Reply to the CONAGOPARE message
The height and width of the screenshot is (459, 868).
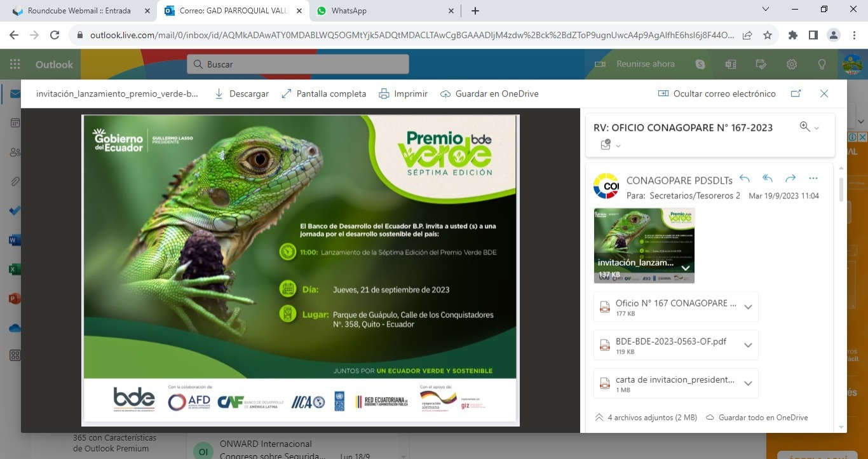(x=745, y=179)
